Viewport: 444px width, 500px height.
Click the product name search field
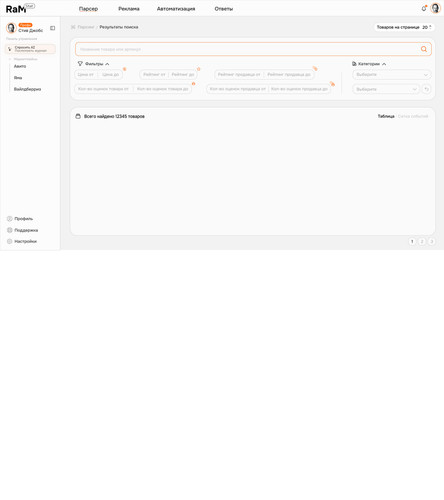253,49
